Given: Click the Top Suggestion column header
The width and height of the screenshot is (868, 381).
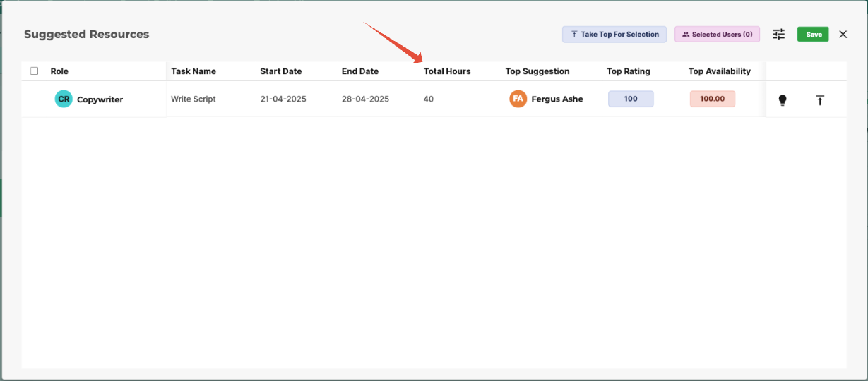Looking at the screenshot, I should point(537,71).
